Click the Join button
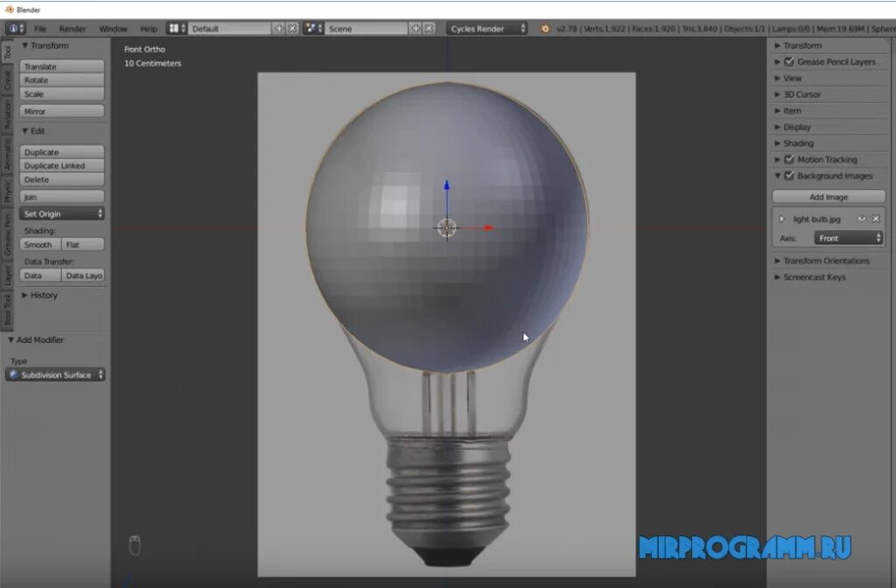This screenshot has height=588, width=896. (62, 197)
